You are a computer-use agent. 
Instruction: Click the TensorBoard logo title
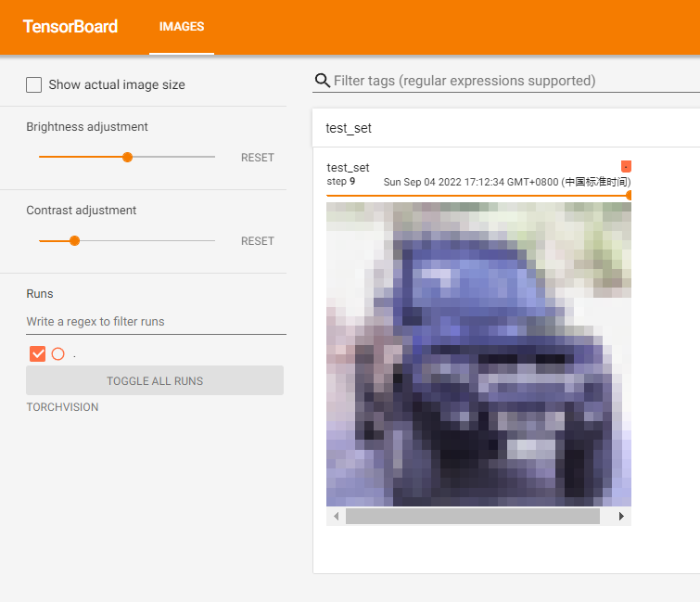70,27
